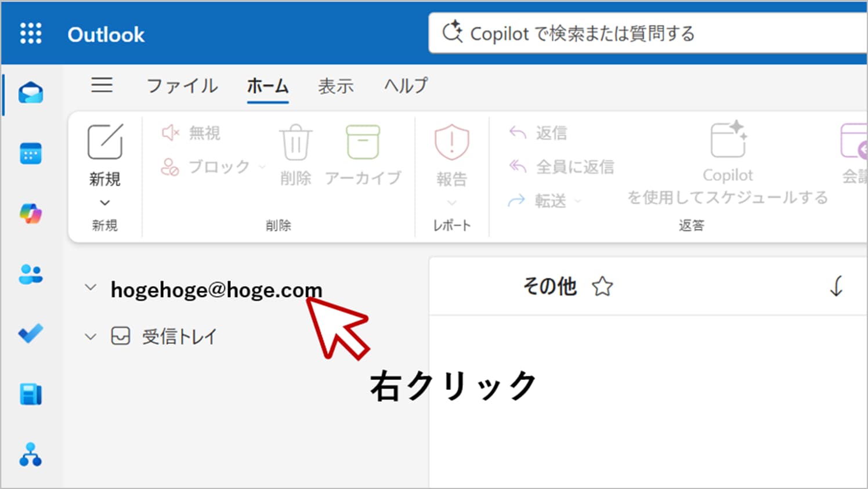Select the 受信トレイ inbox folder
This screenshot has width=868, height=489.
click(179, 336)
